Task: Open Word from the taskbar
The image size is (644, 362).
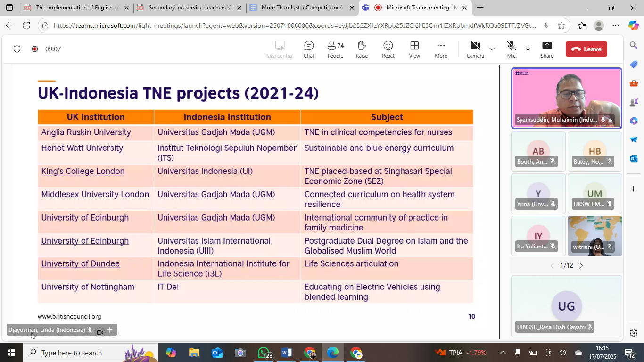Action: [x=287, y=353]
